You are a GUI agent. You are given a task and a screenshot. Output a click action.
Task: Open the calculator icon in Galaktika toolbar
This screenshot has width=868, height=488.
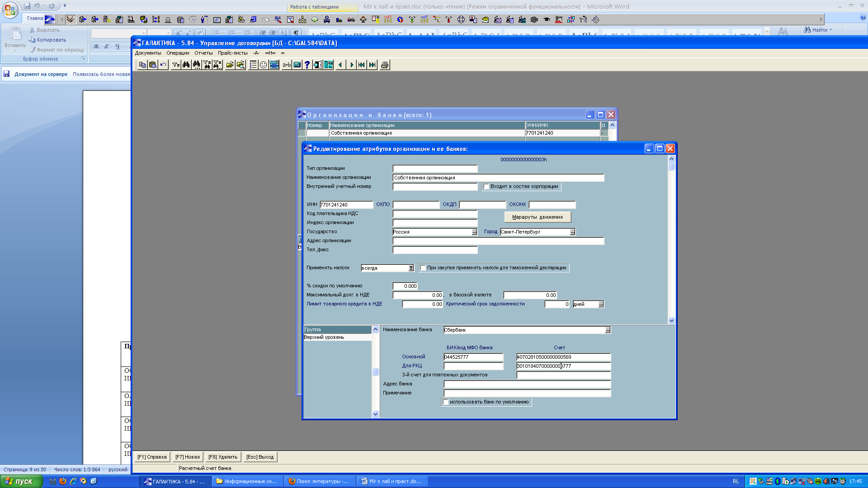click(297, 65)
